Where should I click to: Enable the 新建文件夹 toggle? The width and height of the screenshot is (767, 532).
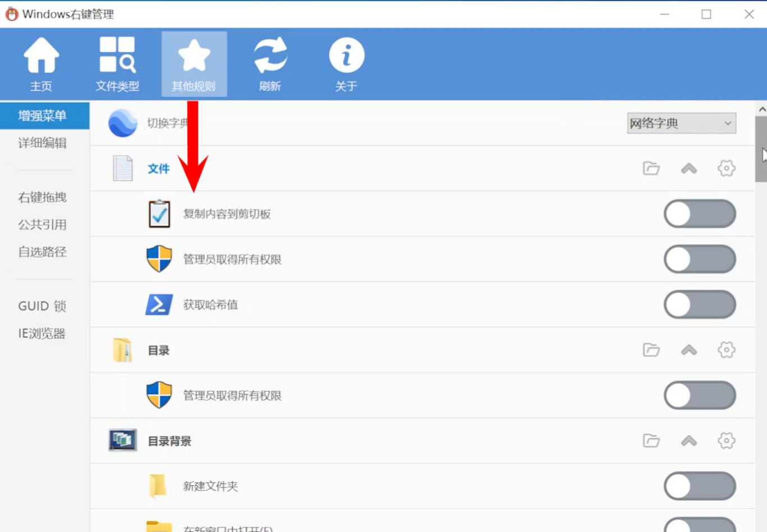pos(699,487)
